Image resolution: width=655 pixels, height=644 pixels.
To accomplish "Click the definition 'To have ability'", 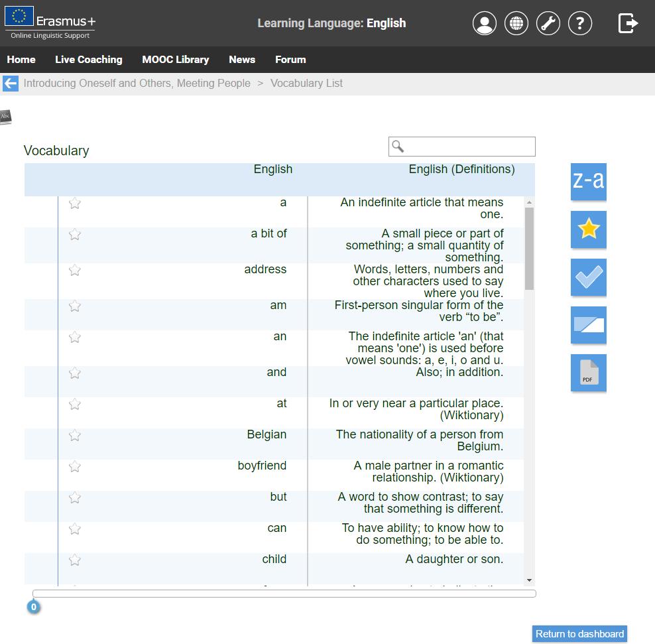I will pos(422,534).
